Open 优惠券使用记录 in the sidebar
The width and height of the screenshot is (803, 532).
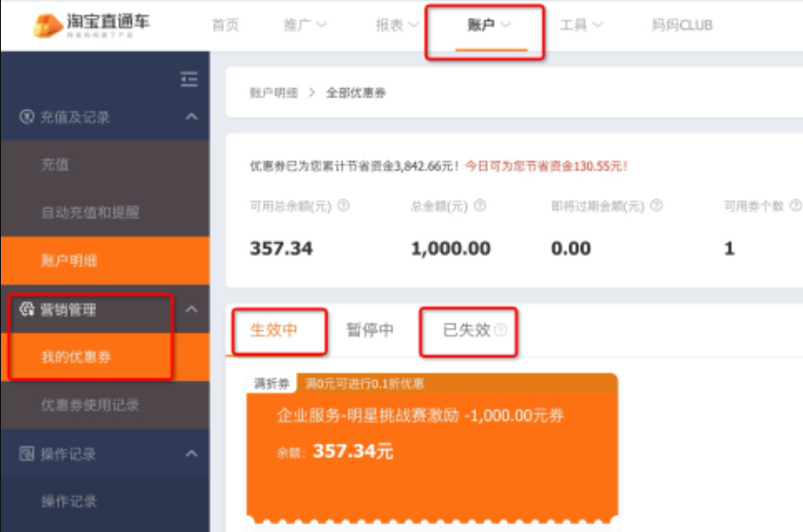tap(105, 405)
